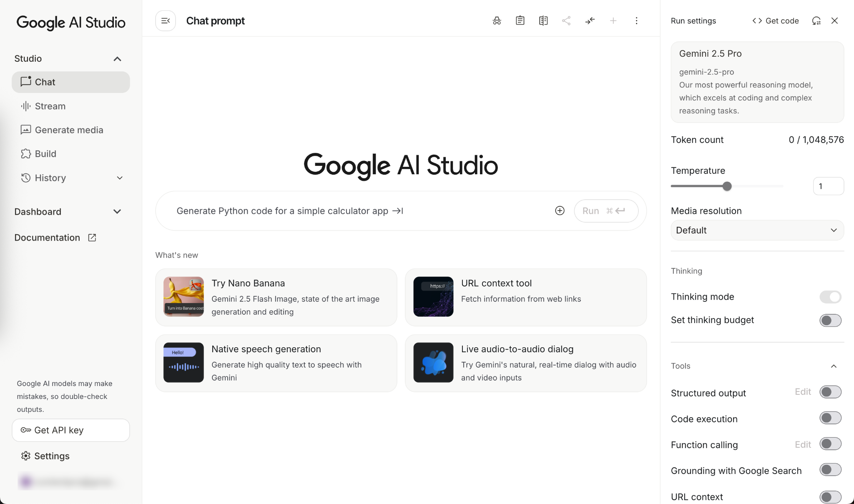Click the Chat prompt title
The height and width of the screenshot is (504, 854).
click(x=216, y=21)
